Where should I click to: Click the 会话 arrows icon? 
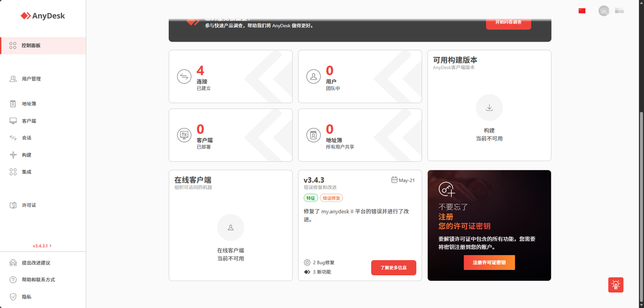coord(13,138)
